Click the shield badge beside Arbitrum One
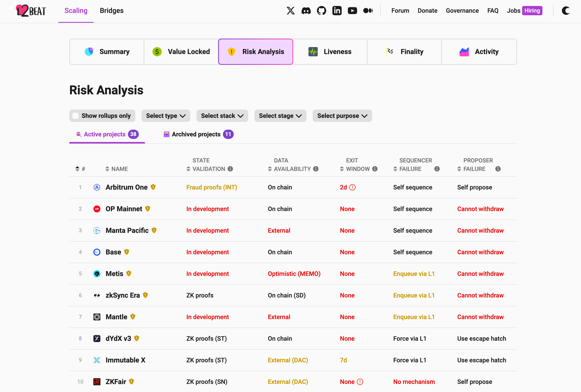 tap(153, 187)
